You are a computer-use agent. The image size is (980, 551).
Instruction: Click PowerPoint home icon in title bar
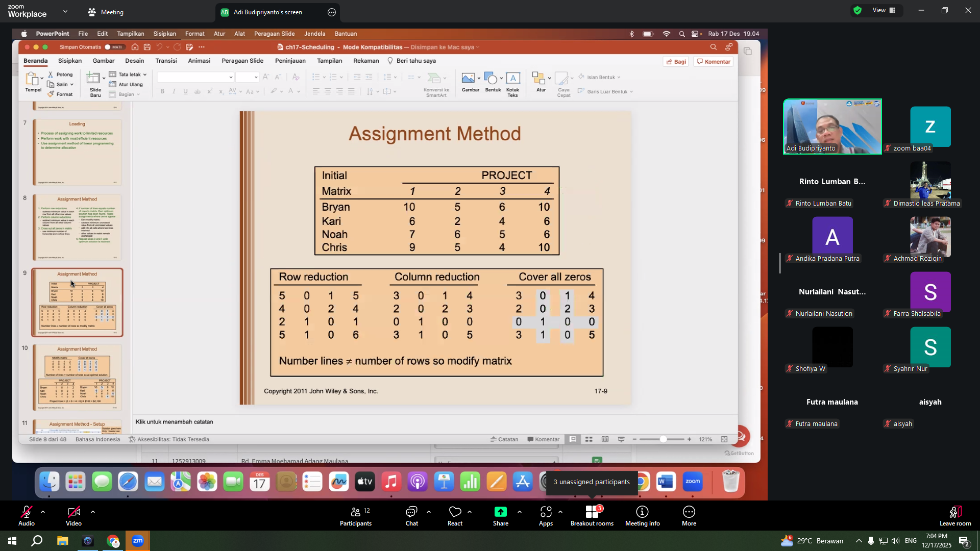coord(135,47)
